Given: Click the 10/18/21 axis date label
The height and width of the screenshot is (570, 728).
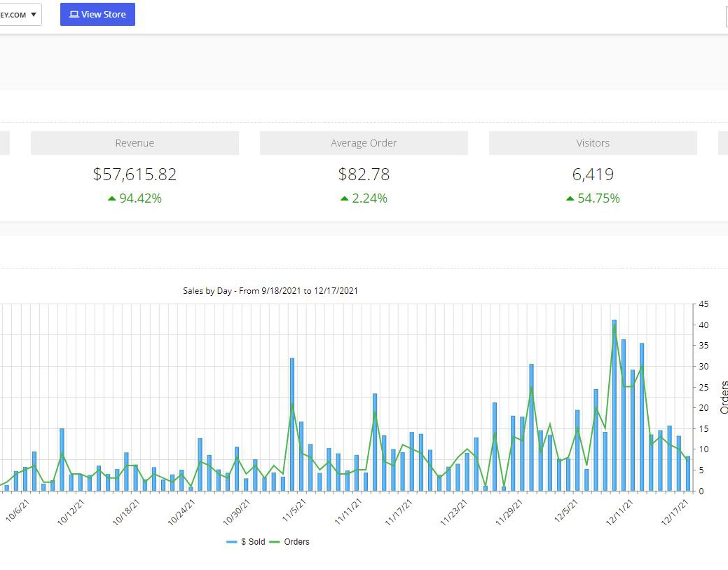Looking at the screenshot, I should [x=126, y=513].
